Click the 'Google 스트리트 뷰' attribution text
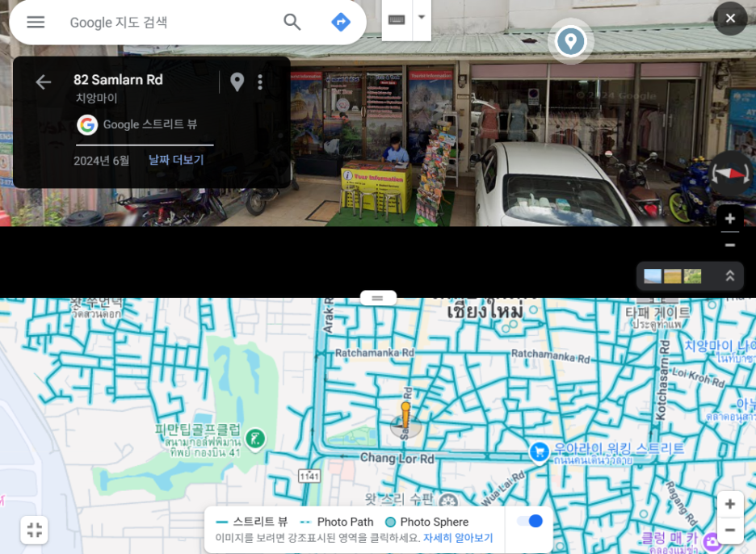Viewport: 756px width, 554px height. [x=150, y=124]
